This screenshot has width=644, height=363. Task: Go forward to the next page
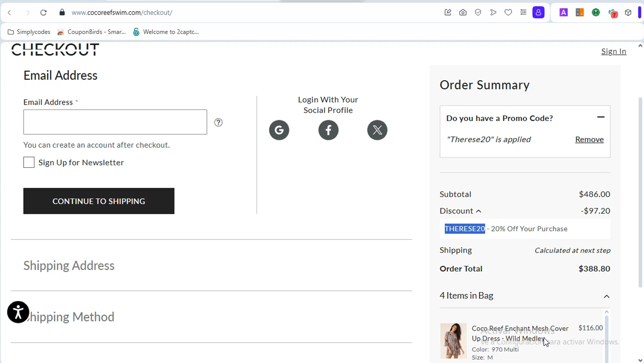click(x=27, y=12)
